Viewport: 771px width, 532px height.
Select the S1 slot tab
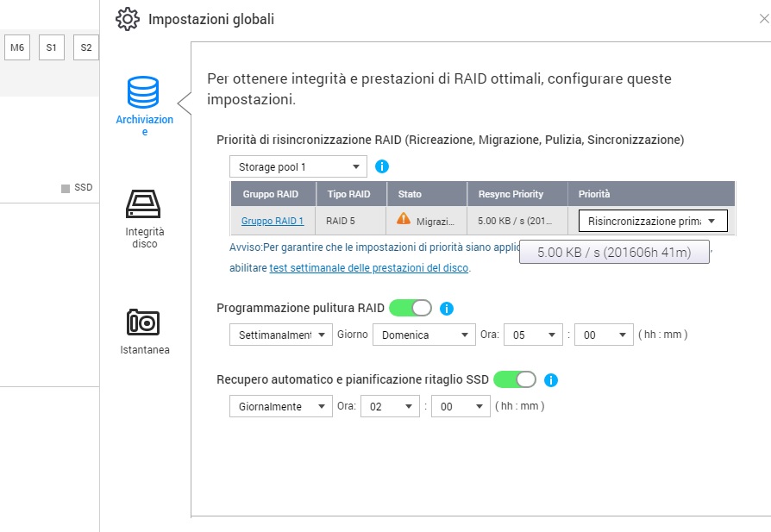[x=51, y=47]
